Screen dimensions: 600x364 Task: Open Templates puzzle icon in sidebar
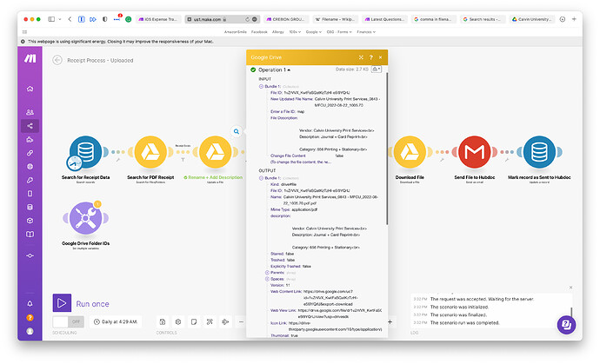click(30, 139)
